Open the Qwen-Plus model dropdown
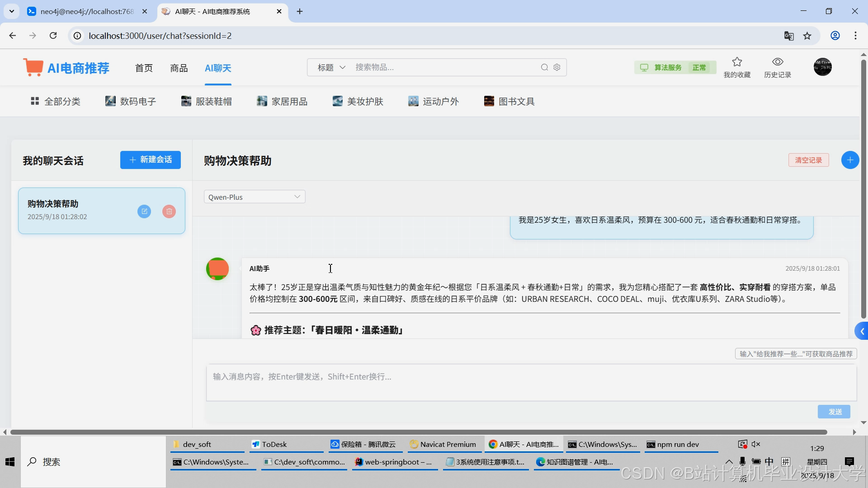Screen dimensions: 868x488 pyautogui.click(x=255, y=197)
